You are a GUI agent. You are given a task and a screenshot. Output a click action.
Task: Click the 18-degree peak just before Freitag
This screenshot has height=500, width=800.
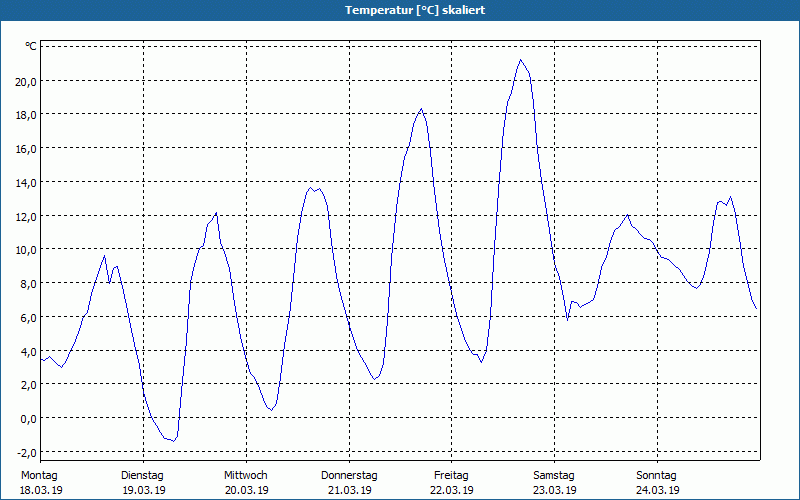pyautogui.click(x=422, y=109)
